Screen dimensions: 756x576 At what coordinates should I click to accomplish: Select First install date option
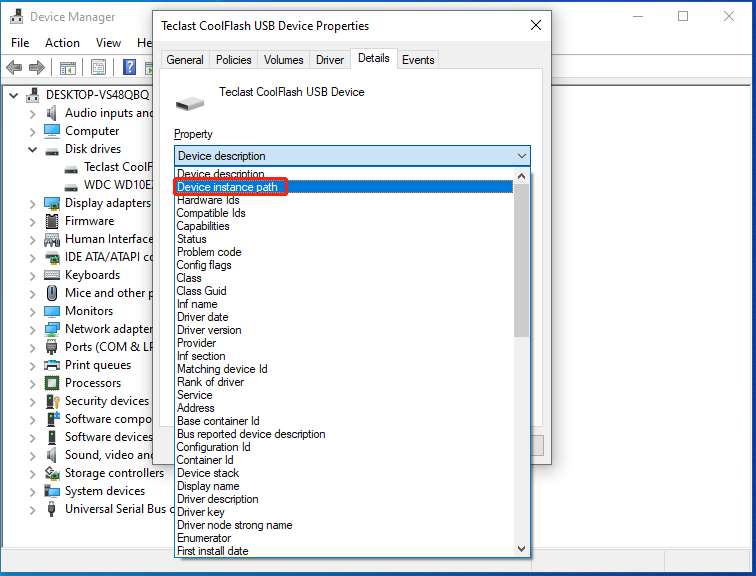(343, 551)
